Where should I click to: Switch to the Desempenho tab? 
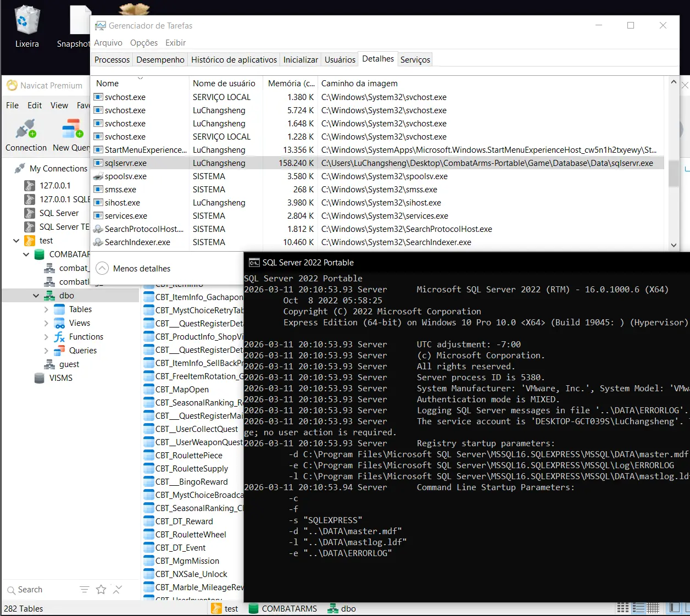[x=160, y=59]
